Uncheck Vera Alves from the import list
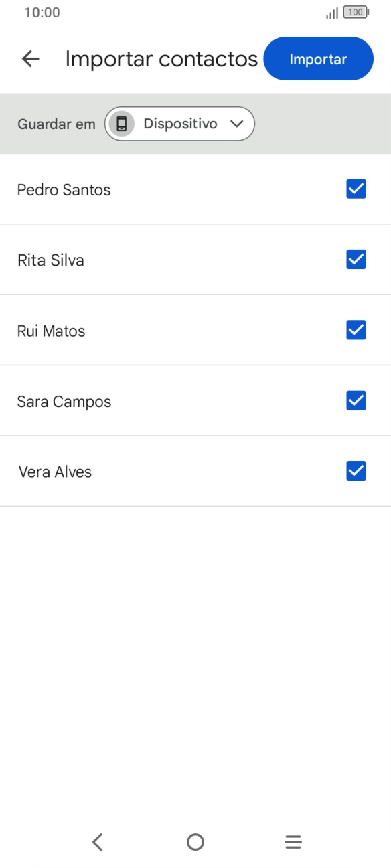 (x=356, y=471)
